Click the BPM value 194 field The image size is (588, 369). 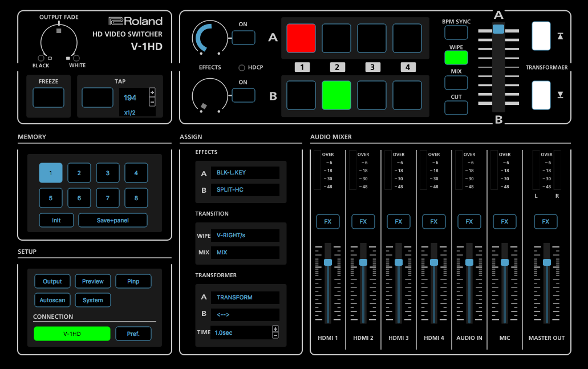point(130,98)
